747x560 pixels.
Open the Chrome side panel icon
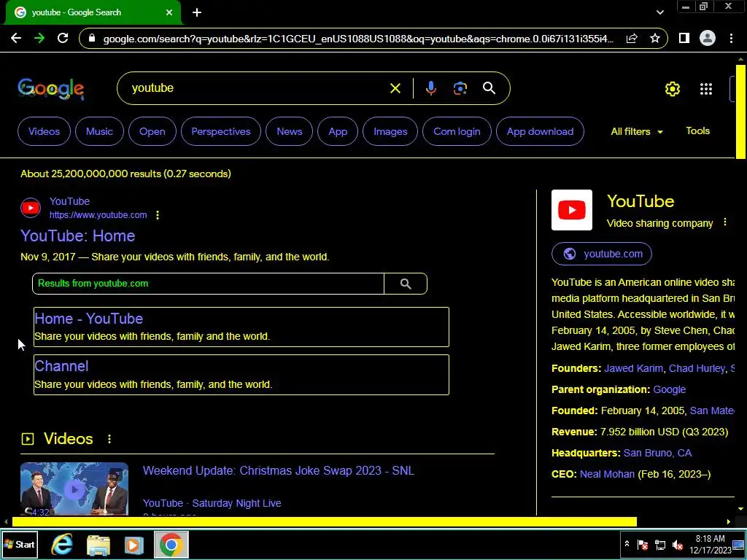coord(684,38)
